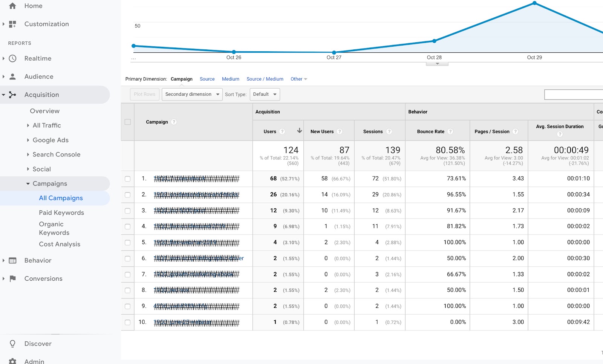Click the Realtime clock icon
The width and height of the screenshot is (603, 364).
click(12, 58)
